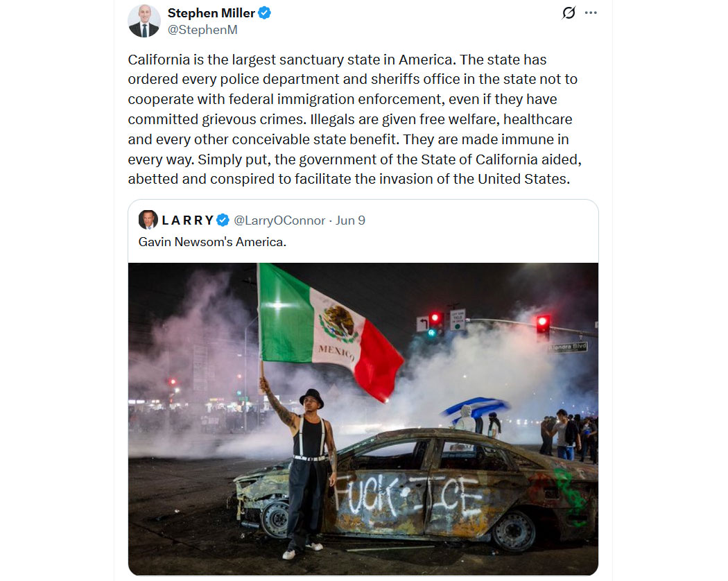Click the main tweet text body
Screen dimensions: 728x581
[x=355, y=119]
